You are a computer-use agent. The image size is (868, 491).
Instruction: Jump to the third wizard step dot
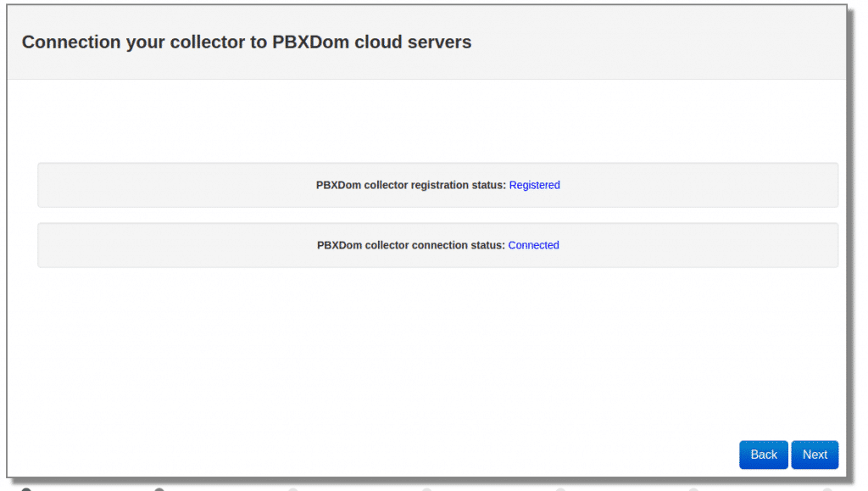[x=293, y=489]
